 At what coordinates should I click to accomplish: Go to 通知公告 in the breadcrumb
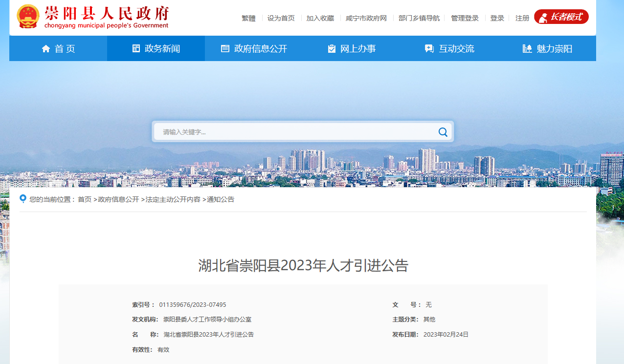pyautogui.click(x=221, y=199)
